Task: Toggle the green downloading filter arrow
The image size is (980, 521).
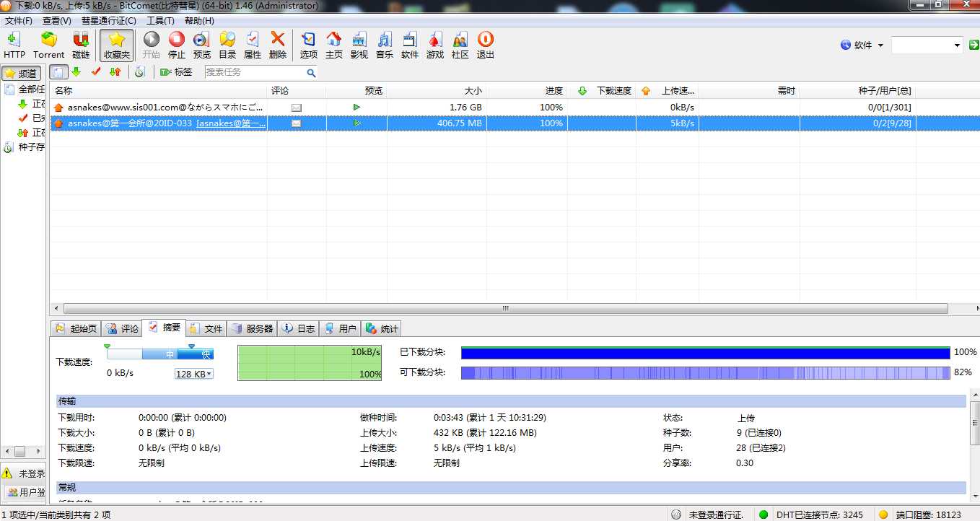Action: point(76,72)
